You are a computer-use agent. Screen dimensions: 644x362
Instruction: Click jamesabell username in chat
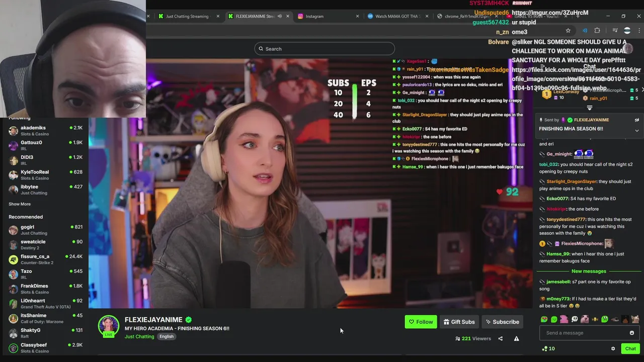pyautogui.click(x=558, y=282)
